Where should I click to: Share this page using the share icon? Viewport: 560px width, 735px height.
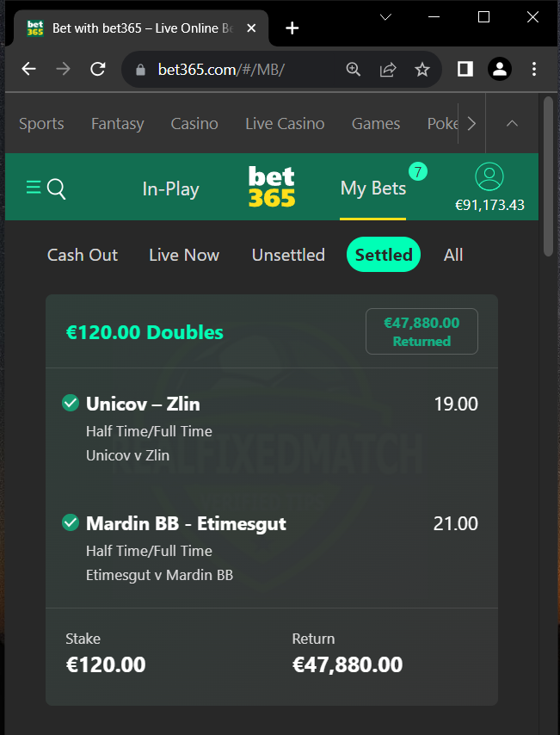388,70
